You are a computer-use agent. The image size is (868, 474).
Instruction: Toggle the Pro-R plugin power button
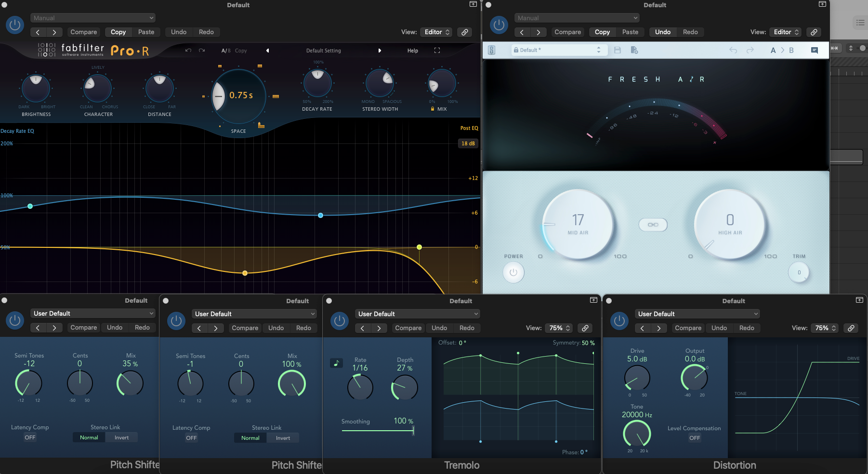15,25
